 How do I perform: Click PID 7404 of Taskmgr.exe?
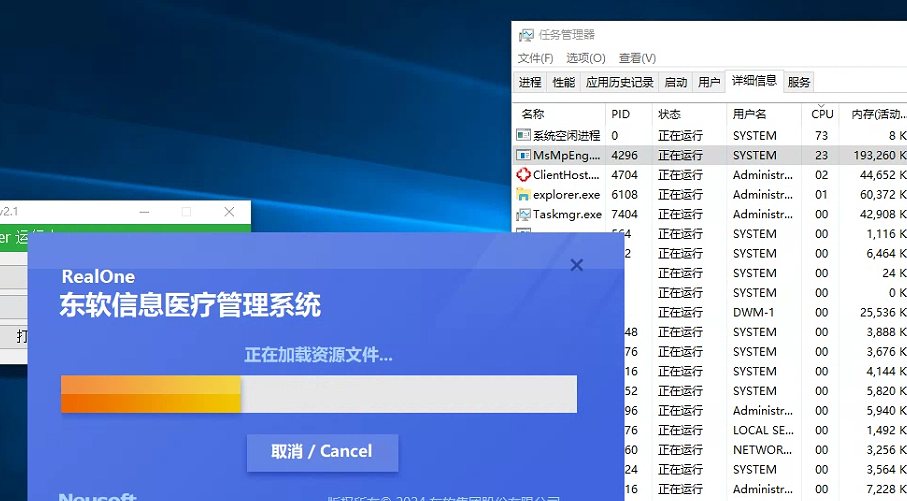point(624,215)
